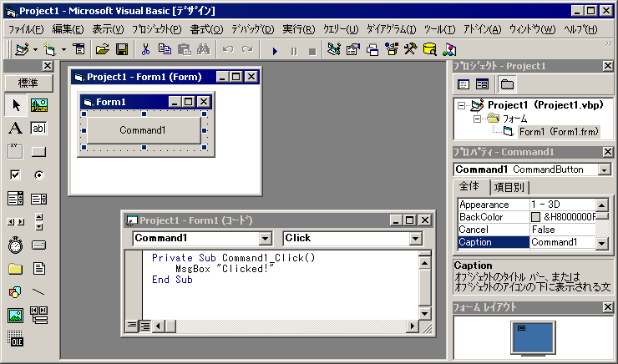The height and width of the screenshot is (364, 618).
Task: Select the Timer tool (stopwatch icon)
Action: click(16, 245)
